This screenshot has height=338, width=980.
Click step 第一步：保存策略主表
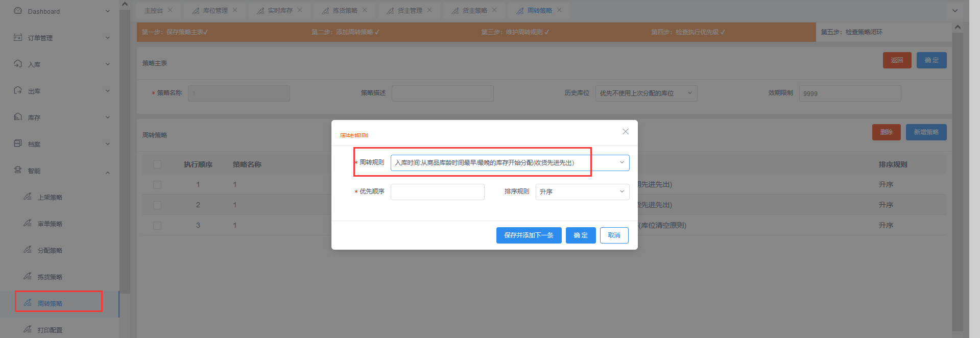pyautogui.click(x=175, y=32)
